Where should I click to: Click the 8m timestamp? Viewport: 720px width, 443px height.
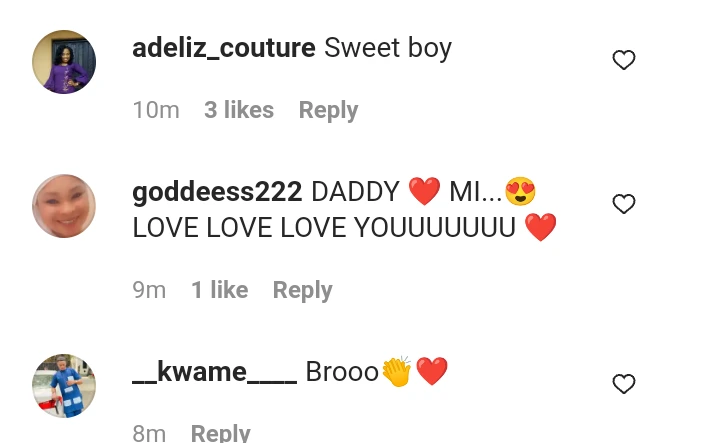[149, 433]
